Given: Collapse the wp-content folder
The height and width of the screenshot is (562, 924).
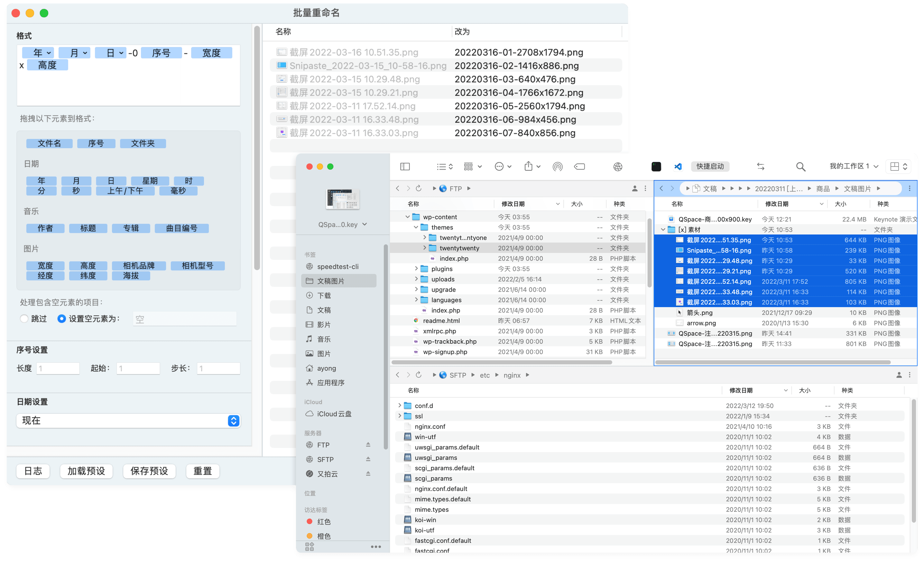Looking at the screenshot, I should (407, 217).
